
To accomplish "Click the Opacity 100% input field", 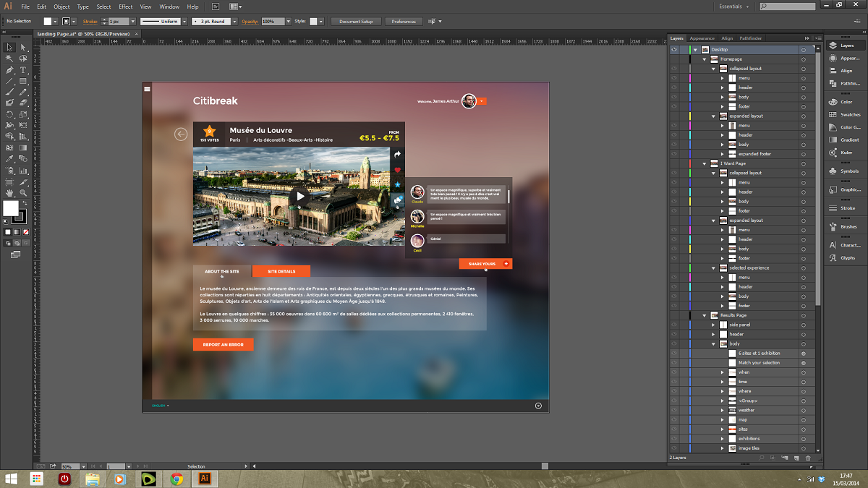I will 272,21.
